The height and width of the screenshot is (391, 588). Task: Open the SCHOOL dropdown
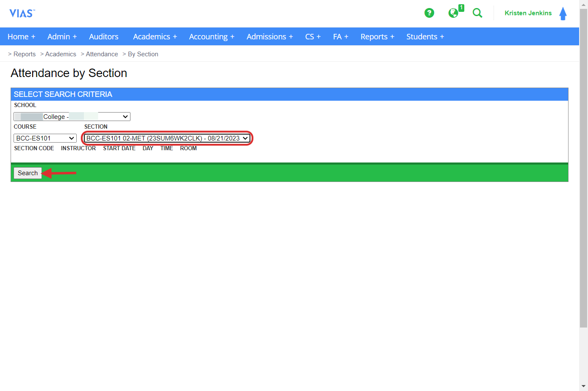pyautogui.click(x=72, y=116)
